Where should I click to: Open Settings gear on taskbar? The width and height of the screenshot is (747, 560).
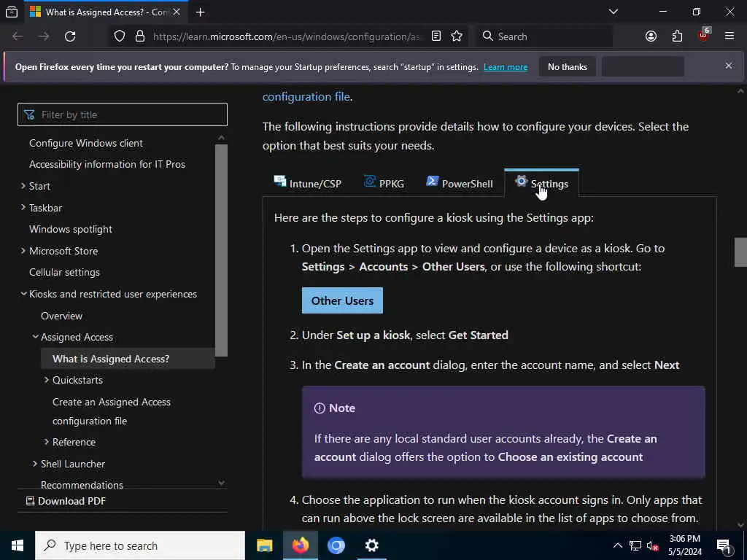coord(371,545)
